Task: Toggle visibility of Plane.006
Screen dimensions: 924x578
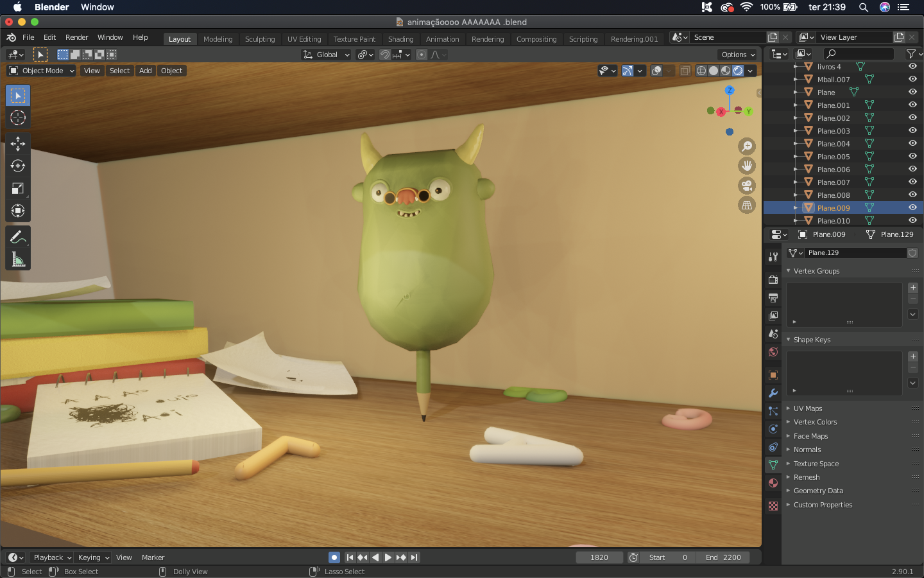Action: tap(912, 169)
